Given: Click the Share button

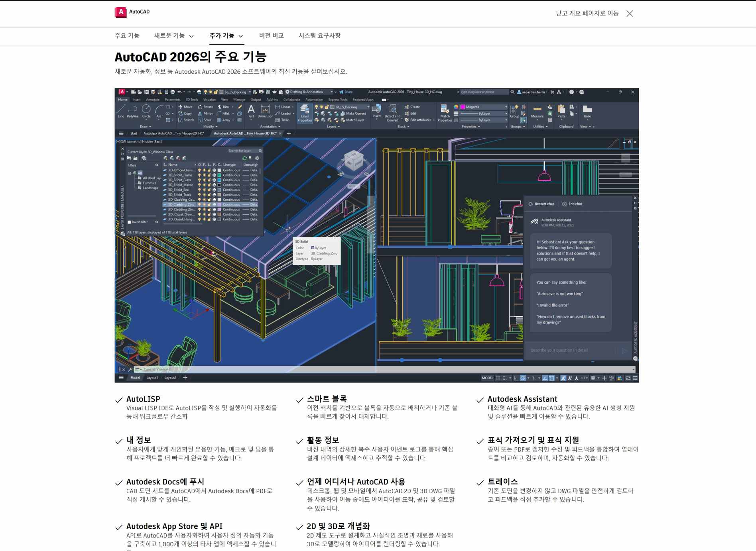Looking at the screenshot, I should [x=346, y=92].
